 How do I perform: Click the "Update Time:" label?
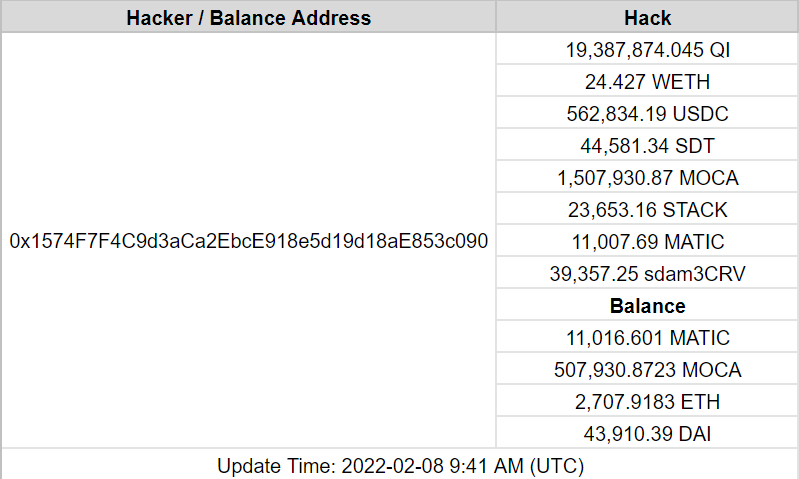276,466
